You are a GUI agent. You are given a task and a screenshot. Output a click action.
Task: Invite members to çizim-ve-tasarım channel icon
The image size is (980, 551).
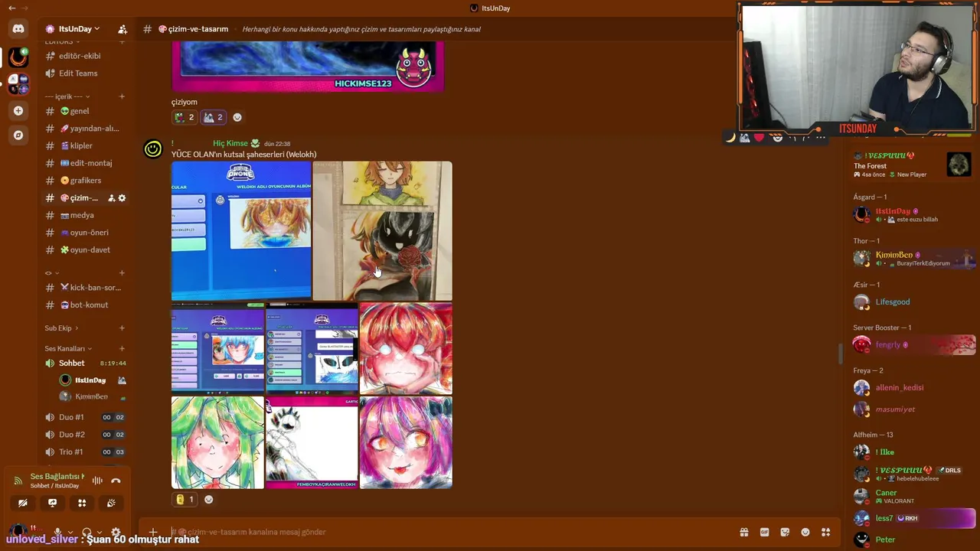point(111,198)
